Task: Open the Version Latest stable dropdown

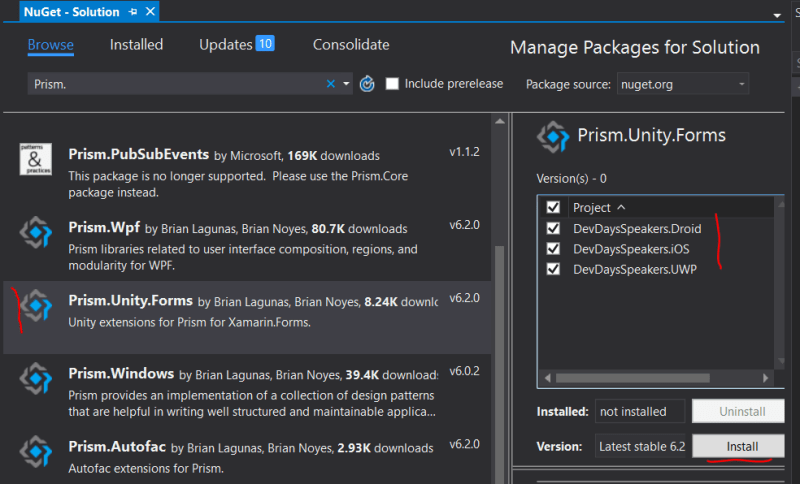Action: pyautogui.click(x=642, y=446)
